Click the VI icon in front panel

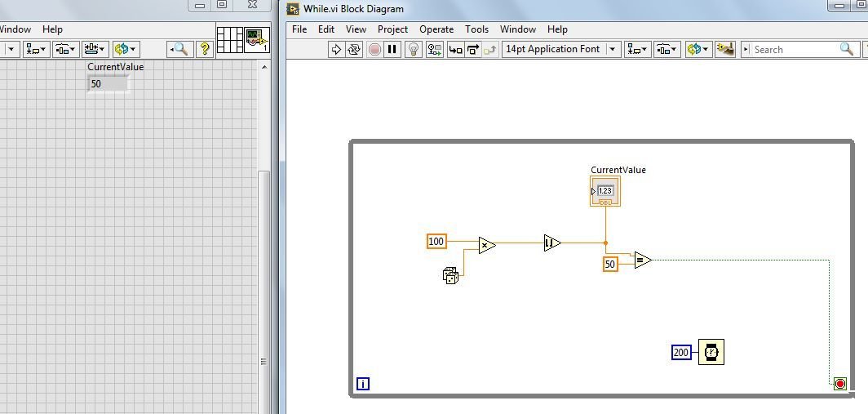point(257,40)
